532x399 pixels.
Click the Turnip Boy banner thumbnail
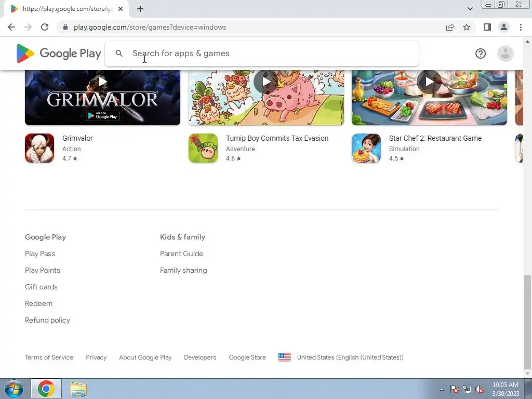pyautogui.click(x=266, y=98)
